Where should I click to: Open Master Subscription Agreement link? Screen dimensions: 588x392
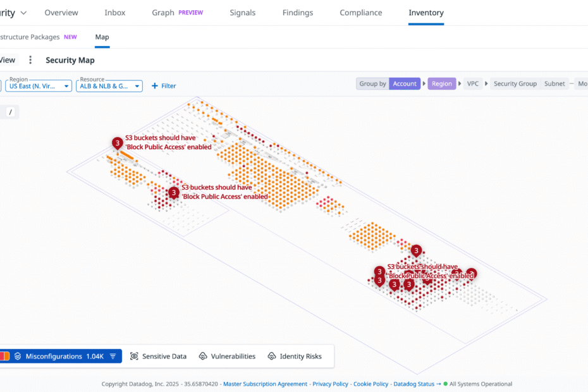(265, 384)
